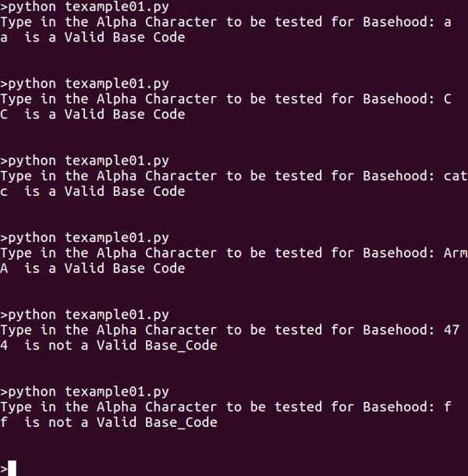Click the "f is not a Valid Base_Code" output
468x476 pixels.
tap(108, 422)
